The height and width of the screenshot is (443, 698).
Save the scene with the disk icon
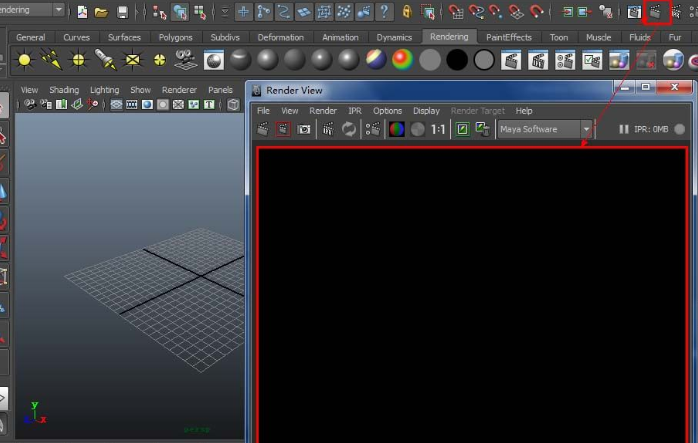122,12
